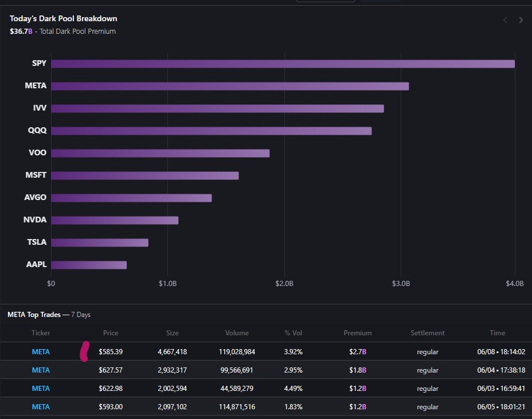
Task: Click the 114,871,516 volume value
Action: click(237, 407)
